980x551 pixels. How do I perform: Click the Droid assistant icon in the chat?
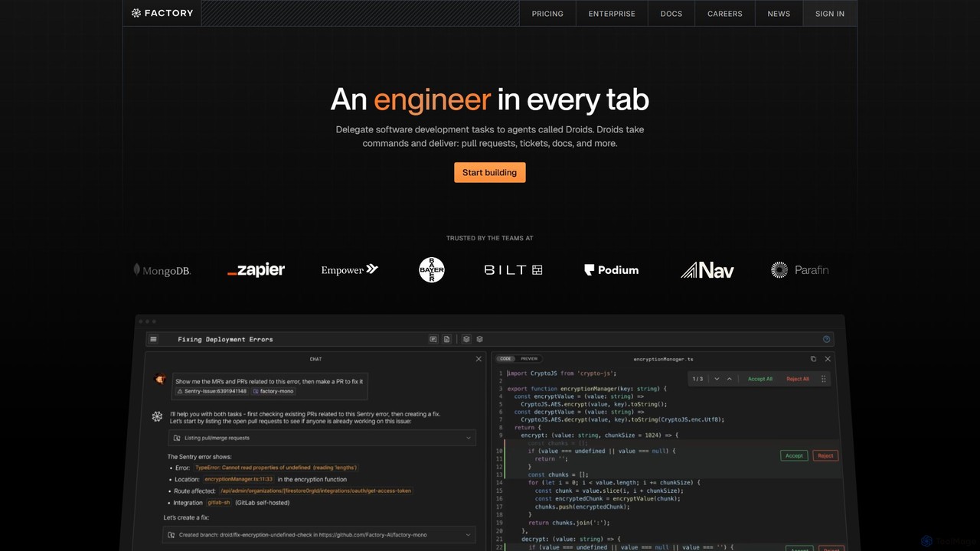point(158,416)
